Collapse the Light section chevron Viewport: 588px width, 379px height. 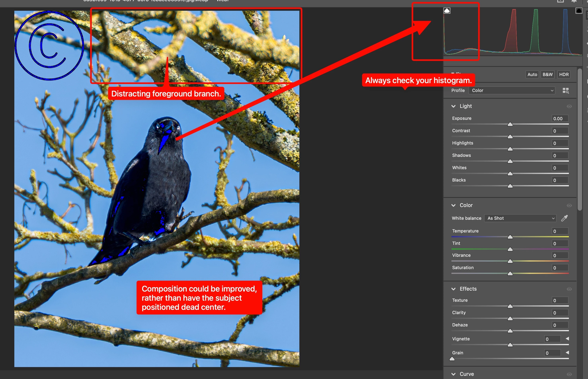click(x=453, y=106)
